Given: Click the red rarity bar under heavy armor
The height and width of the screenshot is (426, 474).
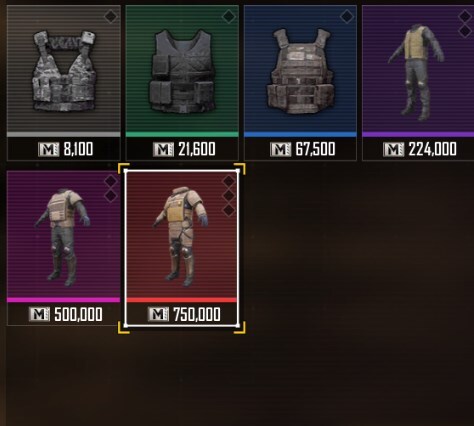Looking at the screenshot, I should 182,300.
